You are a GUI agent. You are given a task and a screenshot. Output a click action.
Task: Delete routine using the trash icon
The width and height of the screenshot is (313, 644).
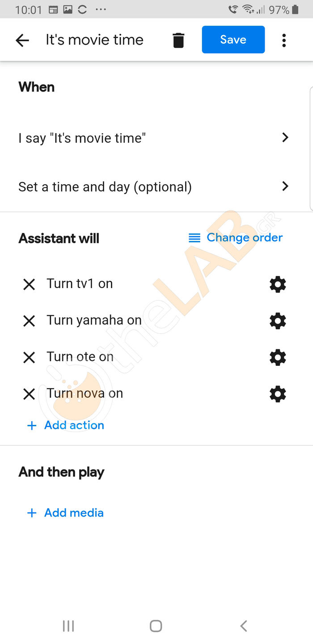click(178, 40)
